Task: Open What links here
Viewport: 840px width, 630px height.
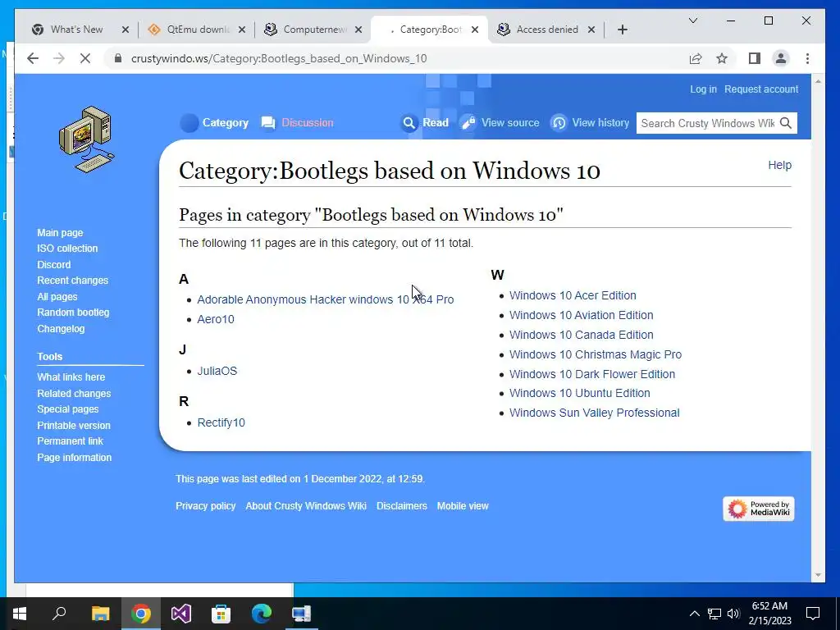Action: [71, 377]
